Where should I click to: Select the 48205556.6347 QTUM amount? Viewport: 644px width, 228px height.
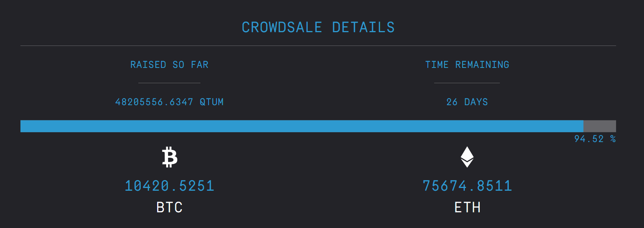coord(169,102)
